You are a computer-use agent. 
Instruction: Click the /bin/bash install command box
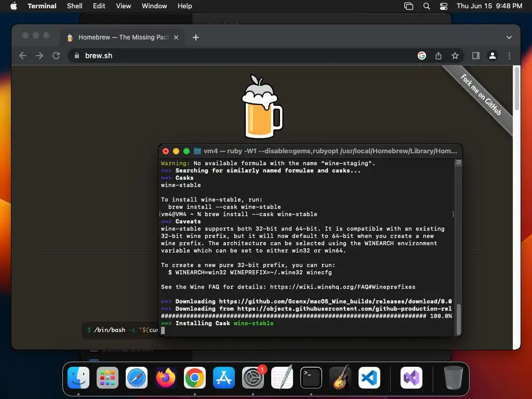(x=121, y=330)
